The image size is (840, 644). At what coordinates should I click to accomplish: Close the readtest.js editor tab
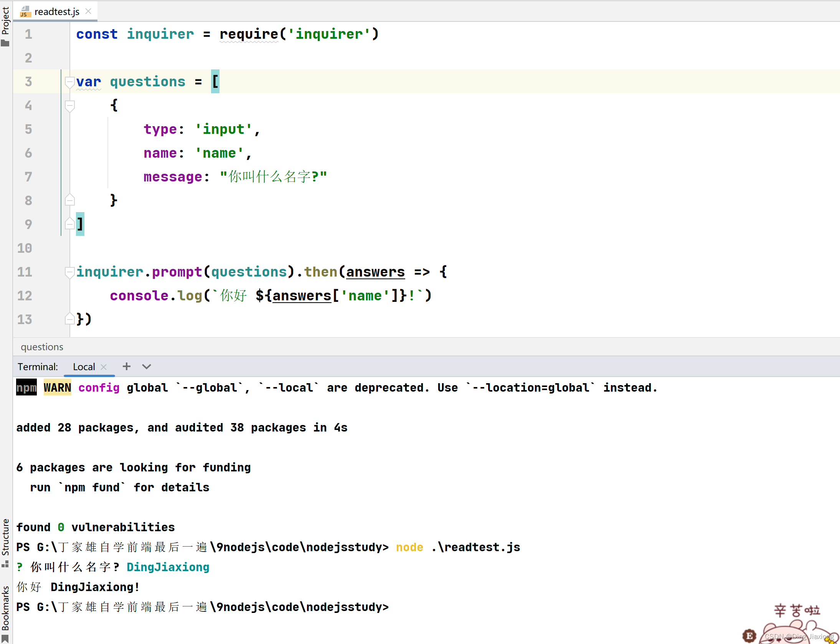point(88,11)
